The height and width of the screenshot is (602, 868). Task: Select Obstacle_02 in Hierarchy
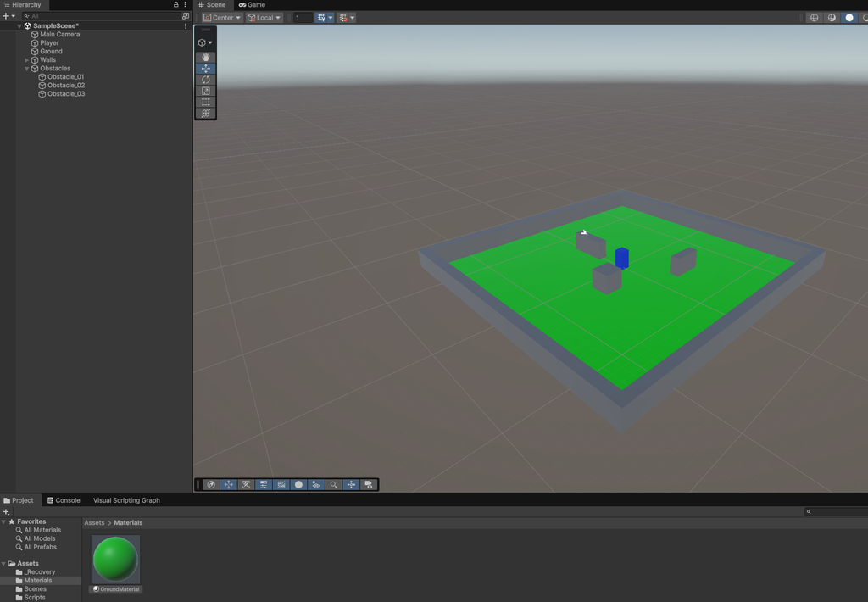(66, 86)
